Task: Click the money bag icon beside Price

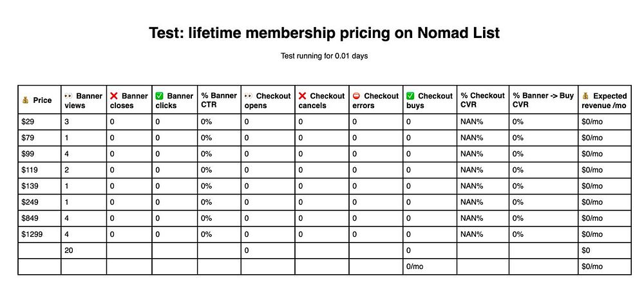Action: click(x=26, y=100)
